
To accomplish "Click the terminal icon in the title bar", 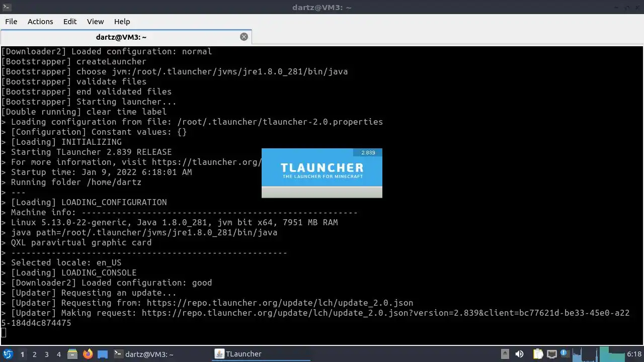I will [7, 7].
